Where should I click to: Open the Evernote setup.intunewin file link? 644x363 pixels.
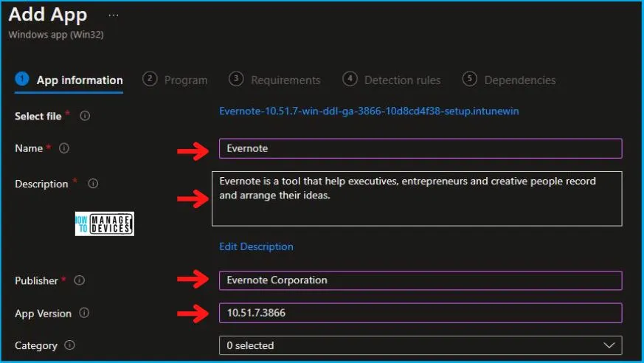369,111
